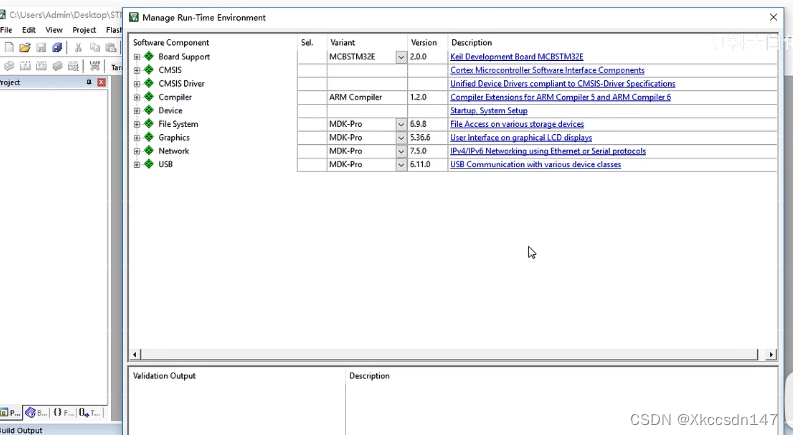Viewport: 793px width, 435px height.
Task: Switch to the Books tab at bottom
Action: pyautogui.click(x=36, y=413)
